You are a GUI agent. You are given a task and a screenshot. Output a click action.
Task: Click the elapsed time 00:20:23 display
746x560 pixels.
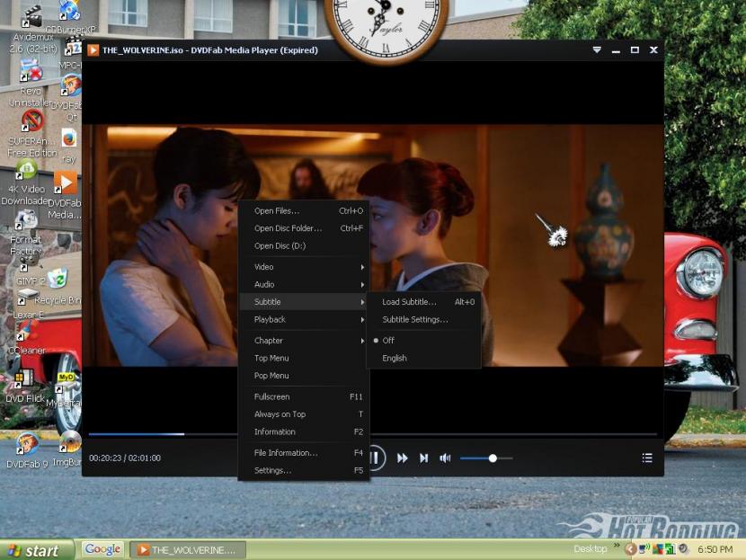(105, 458)
